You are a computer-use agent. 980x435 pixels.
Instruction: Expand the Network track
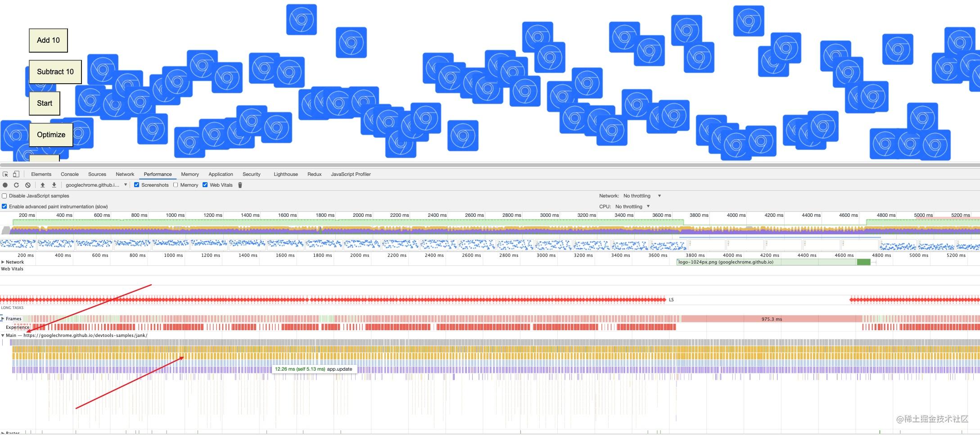point(3,262)
